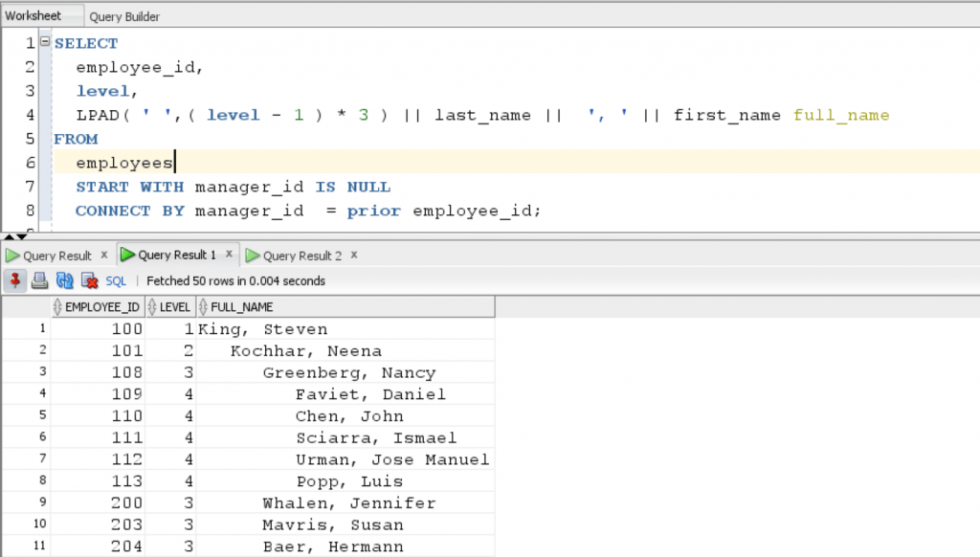Viewport: 980px width, 557px height.
Task: Open the SQL statement via SQL link
Action: tap(115, 280)
